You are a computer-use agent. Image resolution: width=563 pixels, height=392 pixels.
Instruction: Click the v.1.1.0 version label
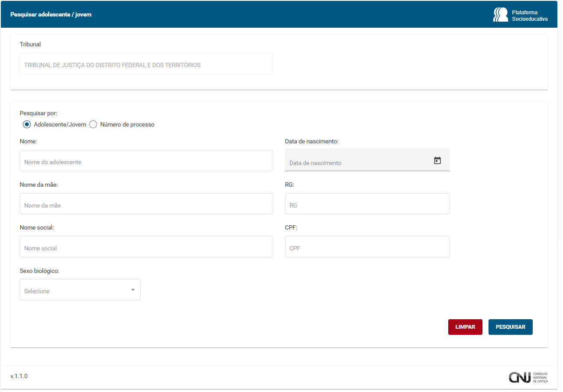[x=19, y=376]
